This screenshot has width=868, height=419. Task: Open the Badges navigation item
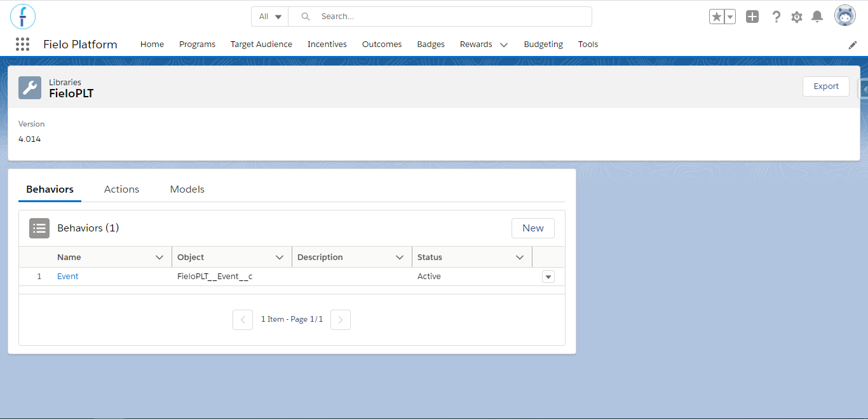[x=431, y=45]
